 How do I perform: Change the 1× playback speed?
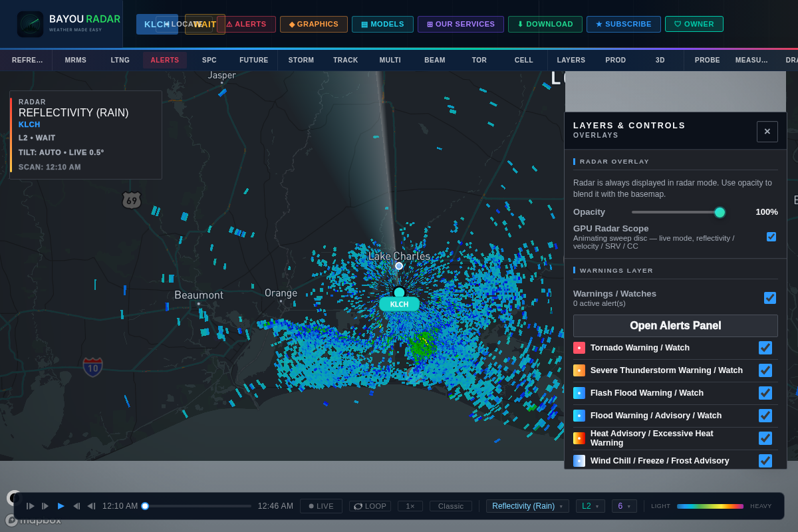pyautogui.click(x=410, y=506)
